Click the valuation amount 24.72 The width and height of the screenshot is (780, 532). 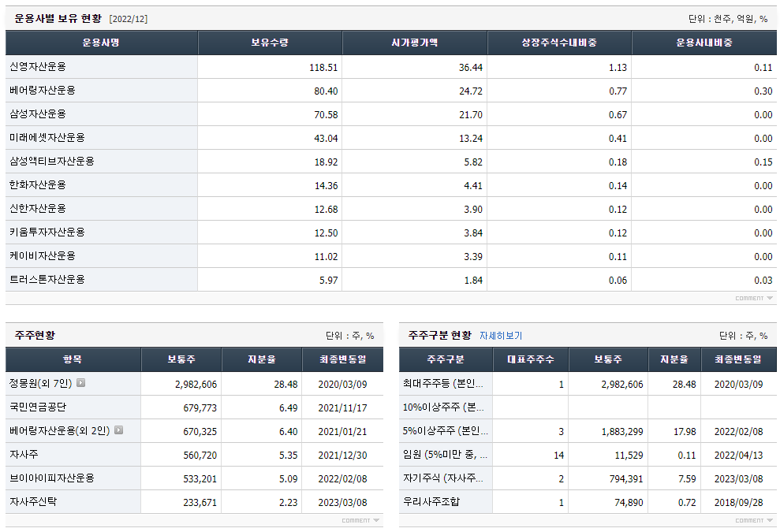pos(471,91)
